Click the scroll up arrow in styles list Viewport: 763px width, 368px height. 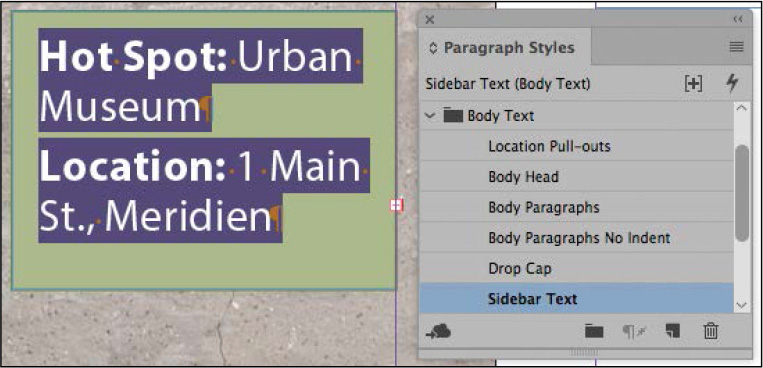(742, 108)
